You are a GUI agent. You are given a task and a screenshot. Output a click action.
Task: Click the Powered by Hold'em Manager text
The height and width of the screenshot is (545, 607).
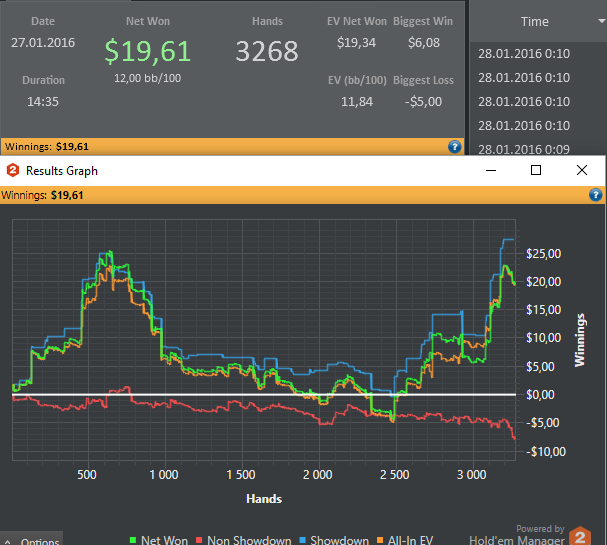pos(517,535)
